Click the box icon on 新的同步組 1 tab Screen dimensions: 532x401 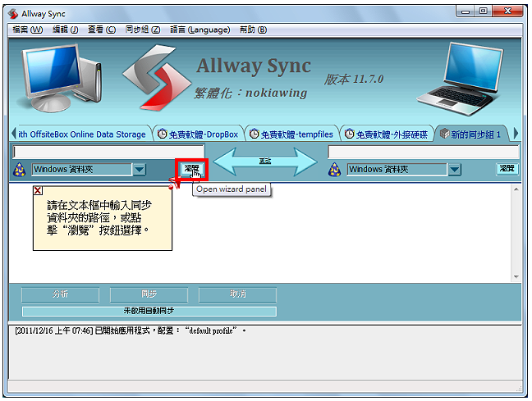click(444, 134)
